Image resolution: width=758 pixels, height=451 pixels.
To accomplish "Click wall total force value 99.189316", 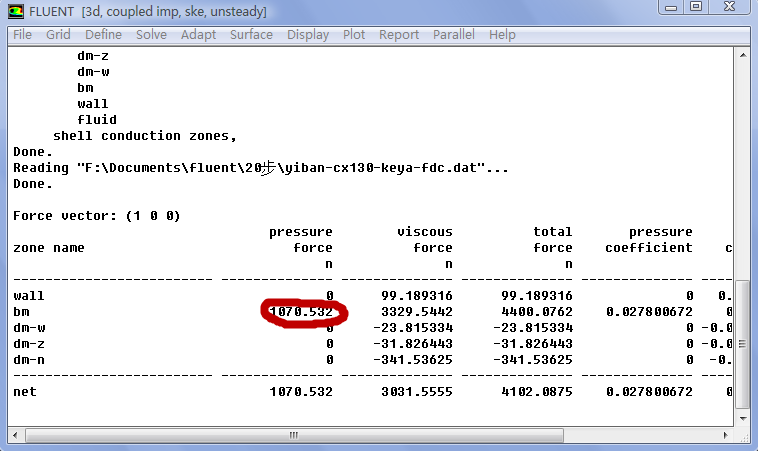I will pyautogui.click(x=537, y=296).
